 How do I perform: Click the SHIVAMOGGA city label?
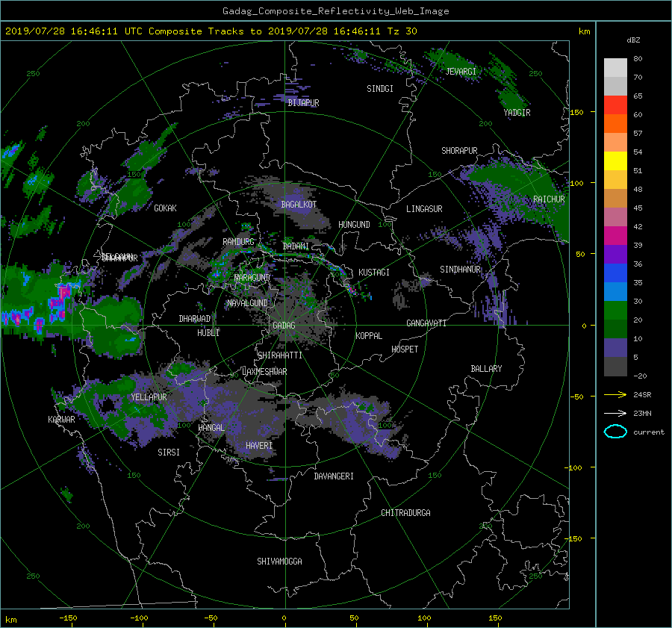point(279,562)
